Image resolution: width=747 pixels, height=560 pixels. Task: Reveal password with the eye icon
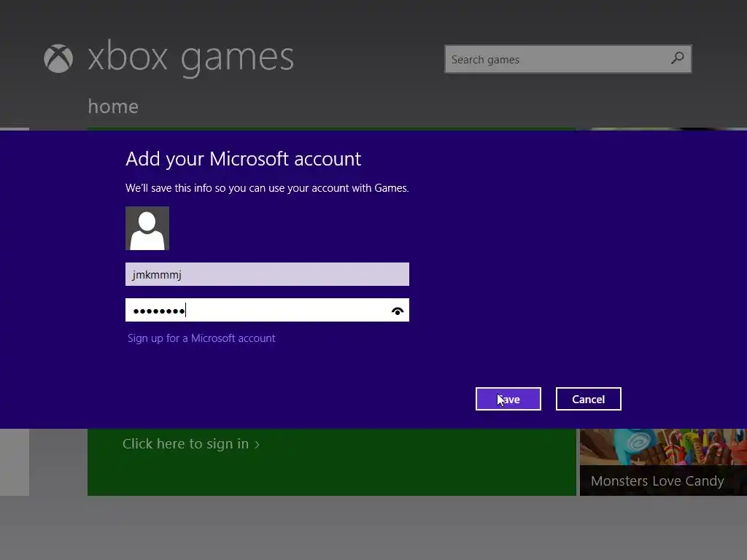pos(398,311)
